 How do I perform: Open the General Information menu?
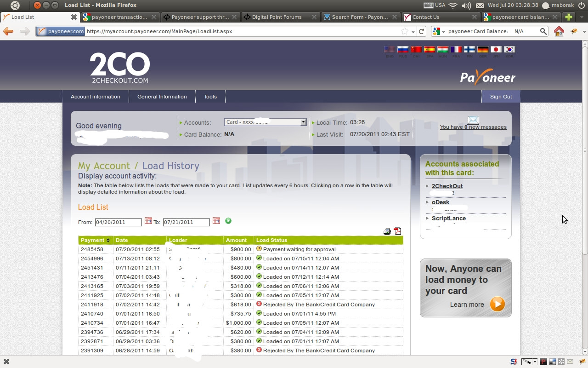click(162, 97)
